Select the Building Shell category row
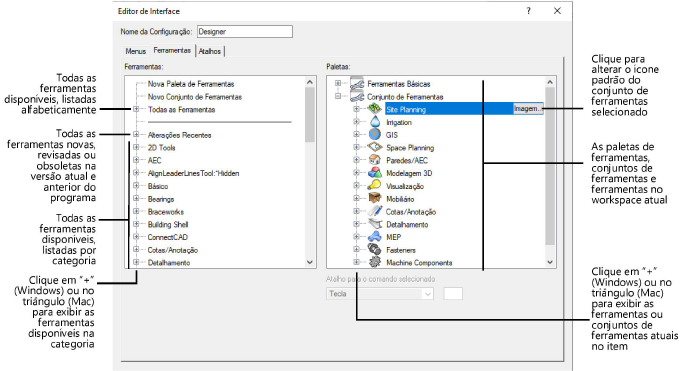This screenshot has width=686, height=371. pos(168,224)
